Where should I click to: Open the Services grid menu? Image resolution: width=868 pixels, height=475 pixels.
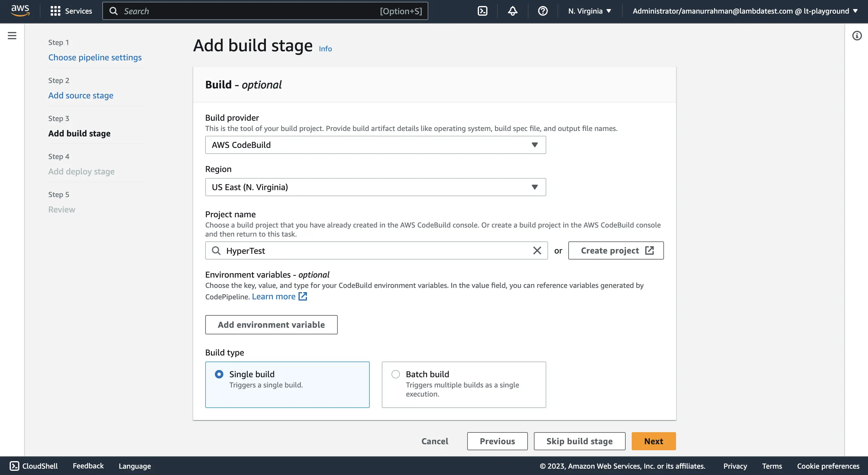point(71,11)
